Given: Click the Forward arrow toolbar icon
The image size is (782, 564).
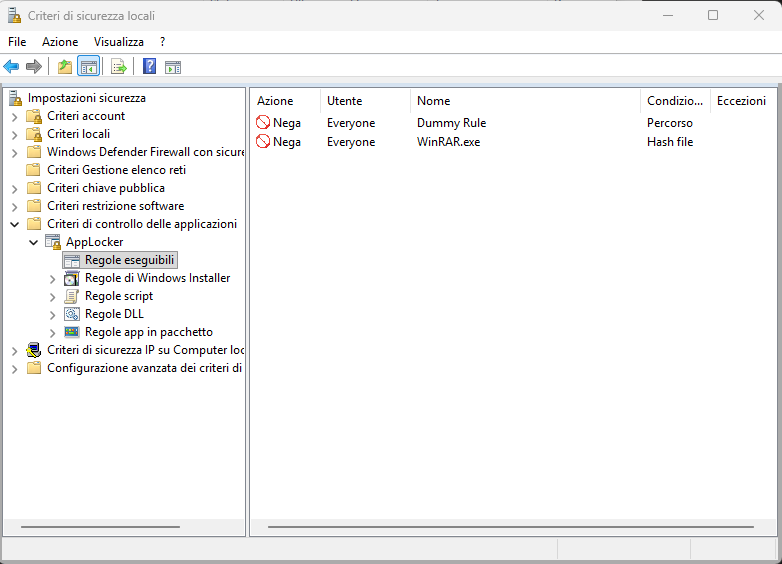Looking at the screenshot, I should click(34, 66).
